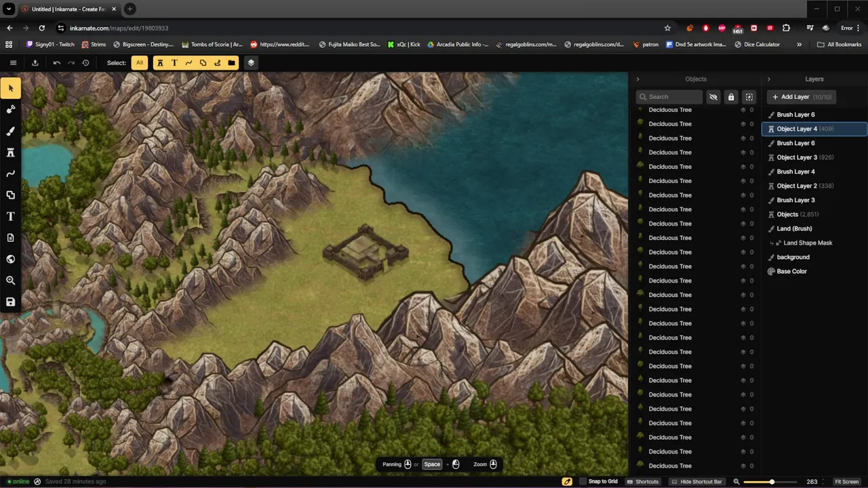868x488 pixels.
Task: Open the Shortcuts button in status bar
Action: [x=642, y=481]
